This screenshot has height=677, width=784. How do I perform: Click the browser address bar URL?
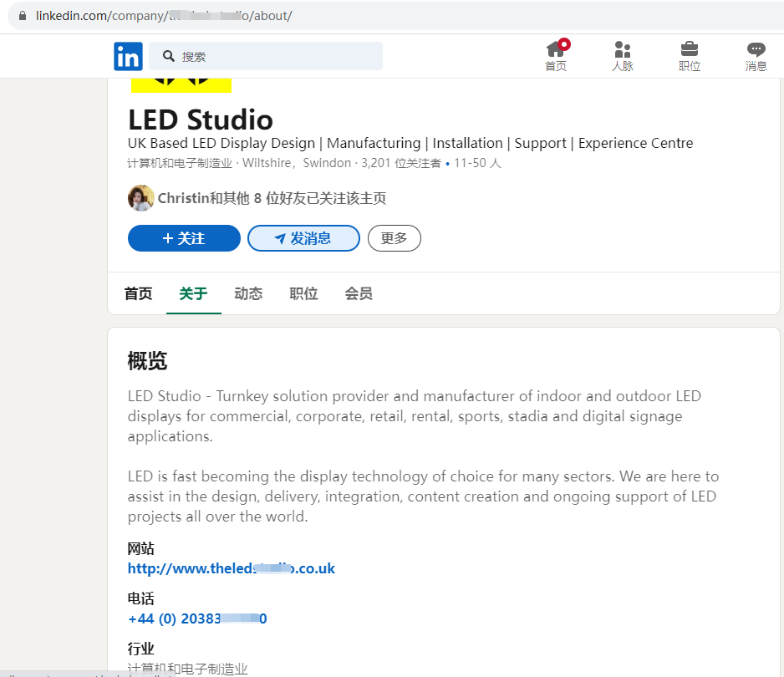click(164, 16)
